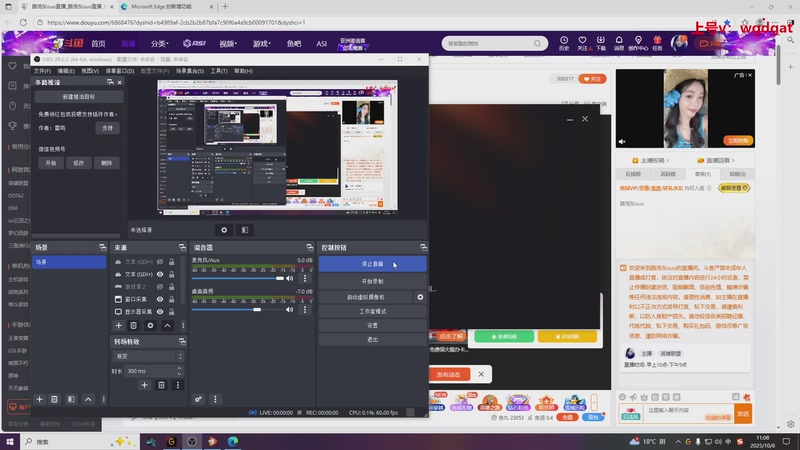The width and height of the screenshot is (800, 450).
Task: Move scene up in scenes panel toolbar
Action: coord(88,399)
